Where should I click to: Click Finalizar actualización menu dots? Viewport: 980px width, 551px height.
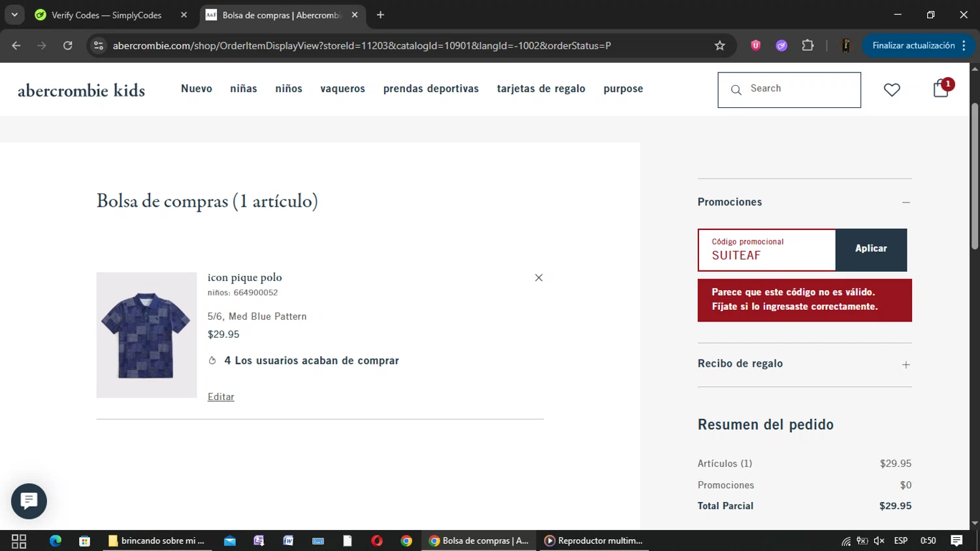pyautogui.click(x=964, y=46)
